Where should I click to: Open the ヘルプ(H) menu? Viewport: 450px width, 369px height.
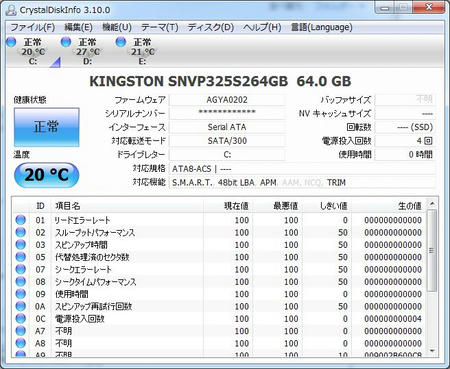click(262, 27)
